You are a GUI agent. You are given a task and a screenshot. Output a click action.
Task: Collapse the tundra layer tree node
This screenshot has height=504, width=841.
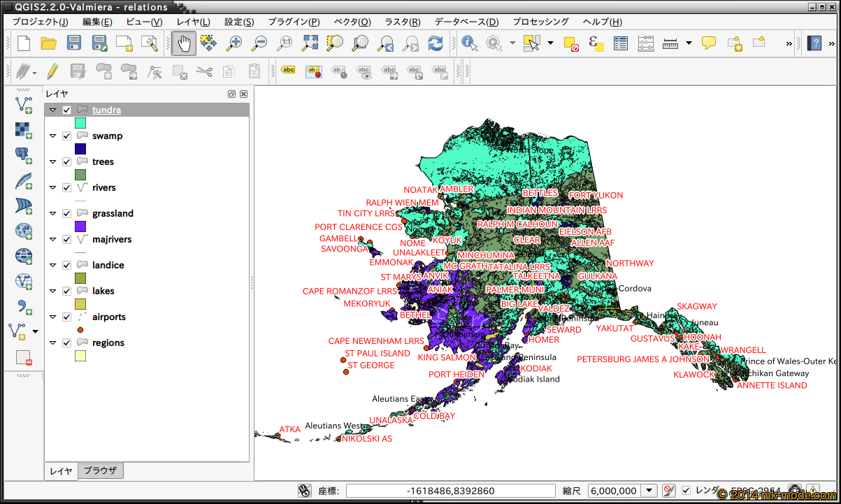52,110
